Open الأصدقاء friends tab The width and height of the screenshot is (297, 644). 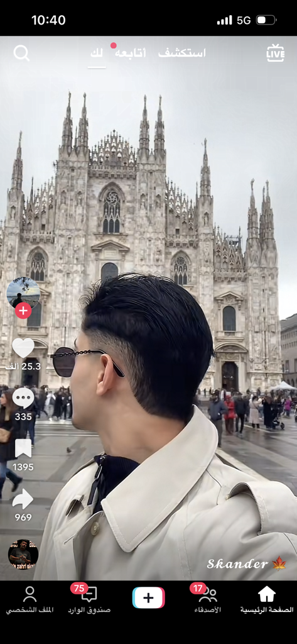(208, 599)
